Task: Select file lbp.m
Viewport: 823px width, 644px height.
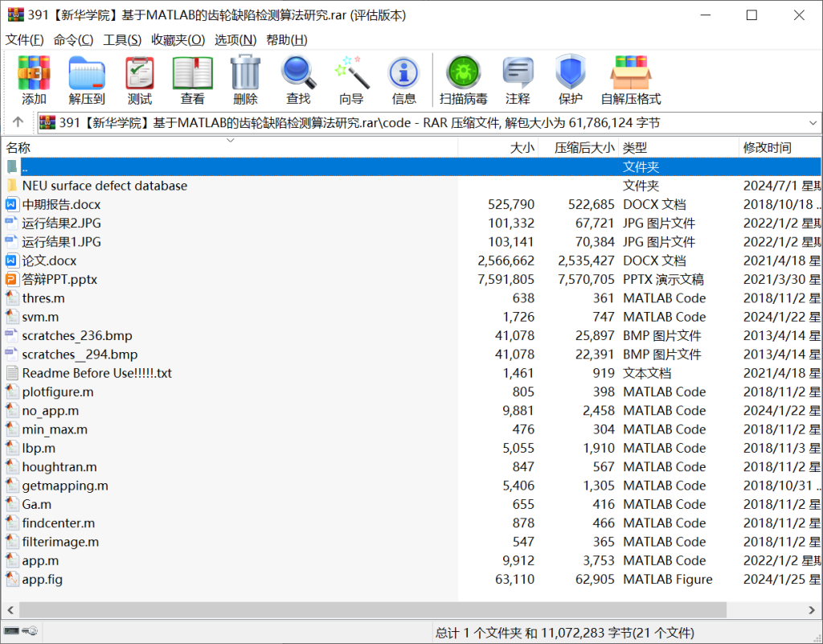Action: [x=39, y=449]
